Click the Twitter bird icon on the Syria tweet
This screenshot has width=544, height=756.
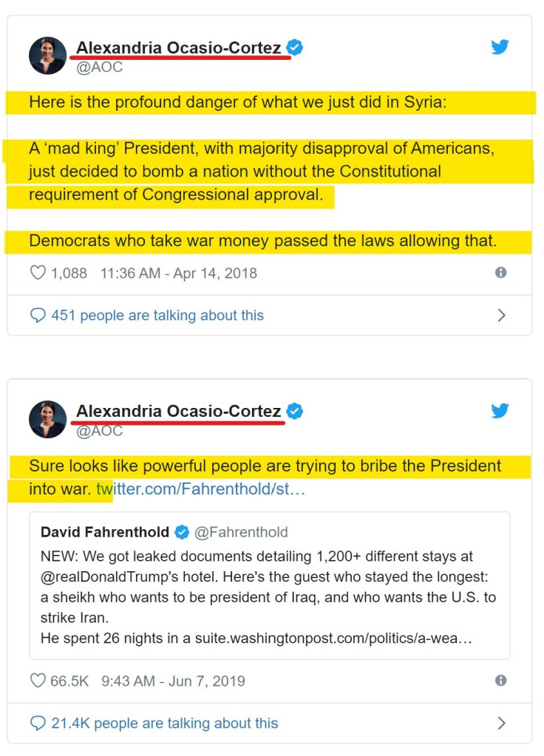[500, 47]
